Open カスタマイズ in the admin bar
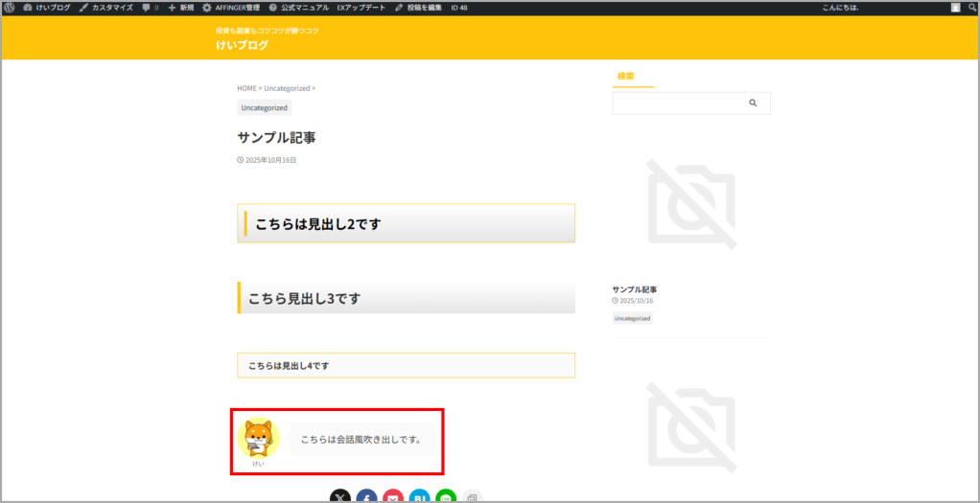 click(x=105, y=8)
